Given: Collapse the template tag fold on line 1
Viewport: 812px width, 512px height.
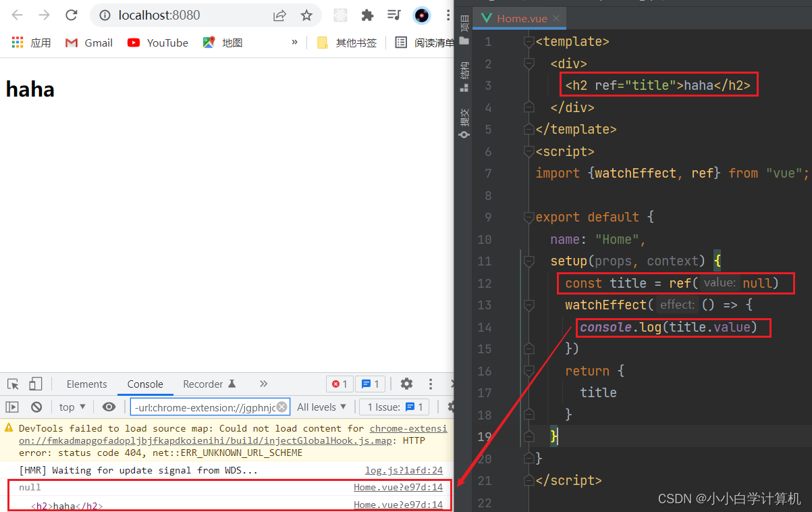Looking at the screenshot, I should click(530, 42).
